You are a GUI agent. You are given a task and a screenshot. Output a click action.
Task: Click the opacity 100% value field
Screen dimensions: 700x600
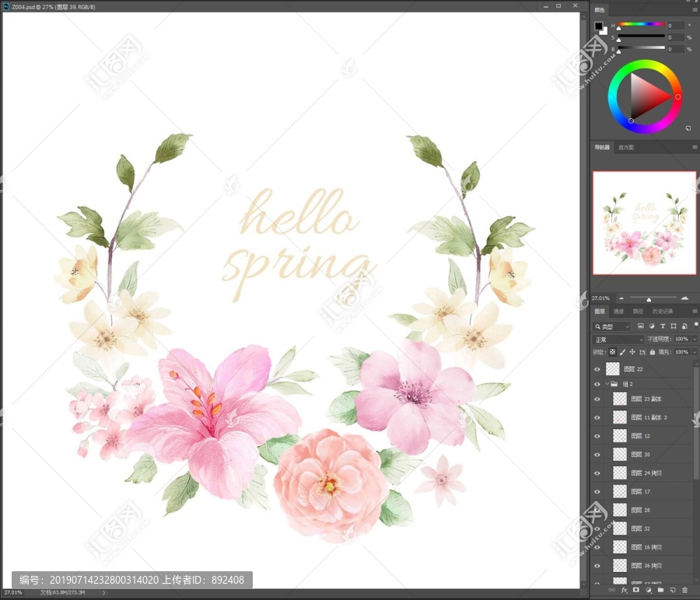(681, 339)
